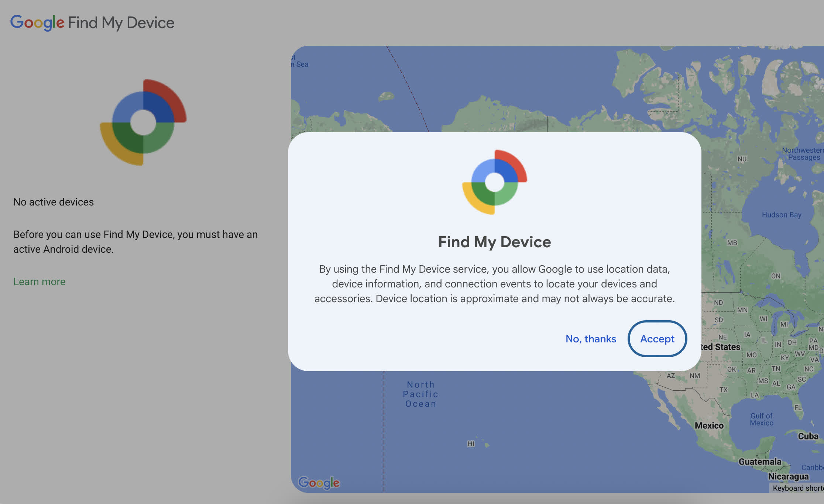
Task: Open Keyboard shortcuts on the map
Action: 797,488
